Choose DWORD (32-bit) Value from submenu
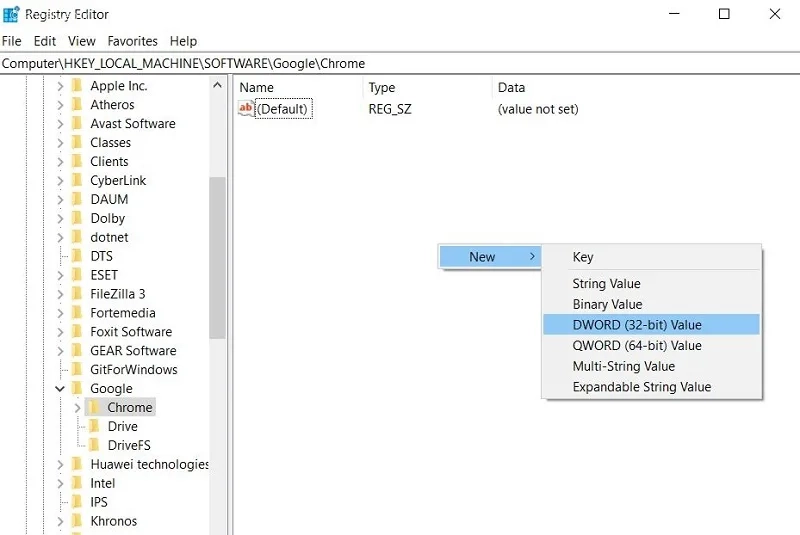Screen dimensions: 800x535 click(x=652, y=324)
